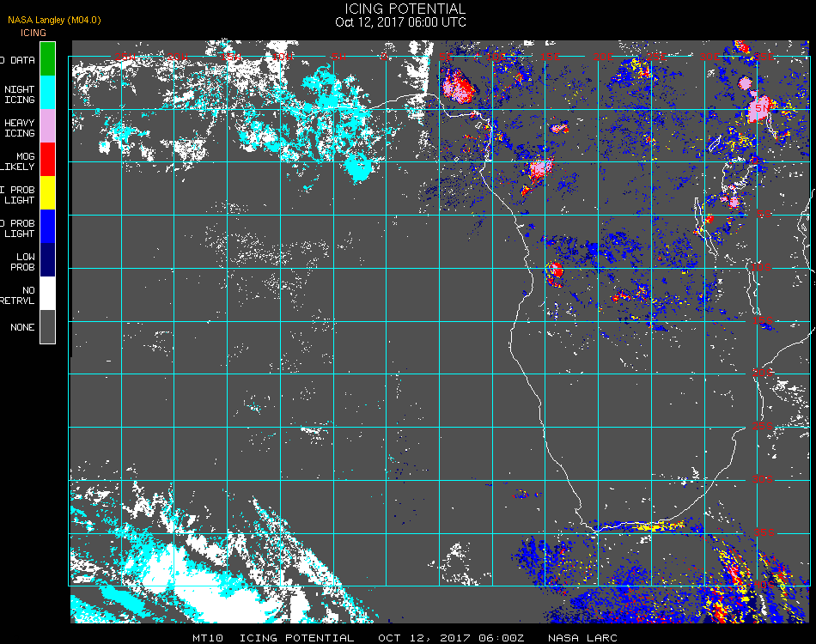Click the large ICING POTENTIAL title at top
Image resolution: width=816 pixels, height=644 pixels.
pyautogui.click(x=405, y=9)
